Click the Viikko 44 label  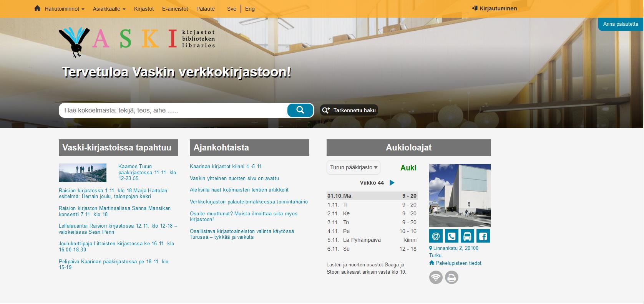point(372,183)
